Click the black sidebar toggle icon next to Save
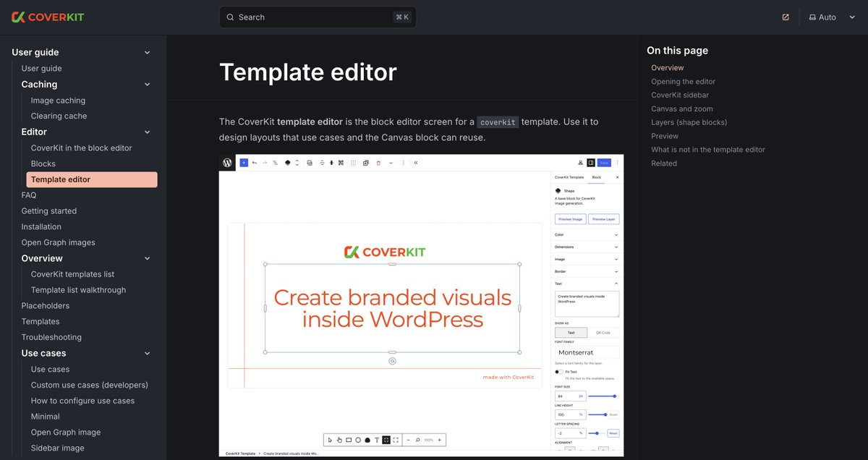 (x=591, y=163)
